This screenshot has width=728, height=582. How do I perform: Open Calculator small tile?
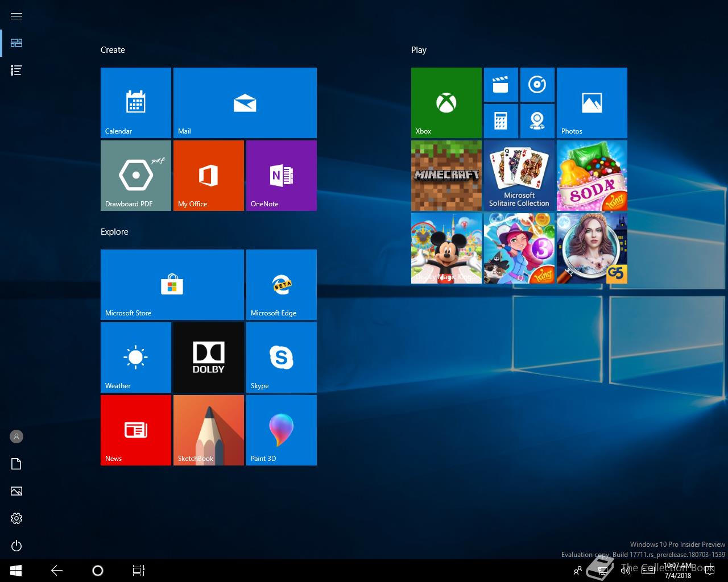tap(501, 121)
